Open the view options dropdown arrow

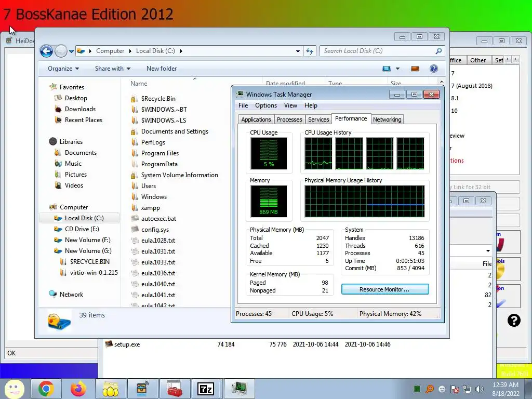pos(397,69)
